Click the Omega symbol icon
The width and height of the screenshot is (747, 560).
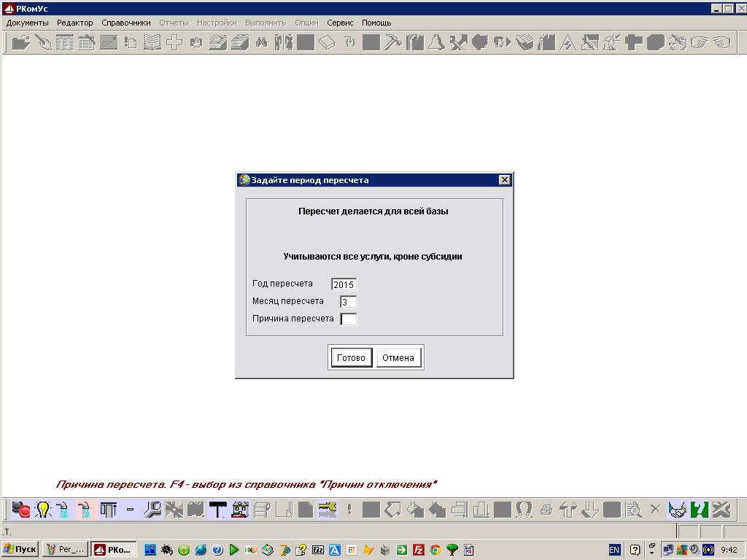click(524, 509)
